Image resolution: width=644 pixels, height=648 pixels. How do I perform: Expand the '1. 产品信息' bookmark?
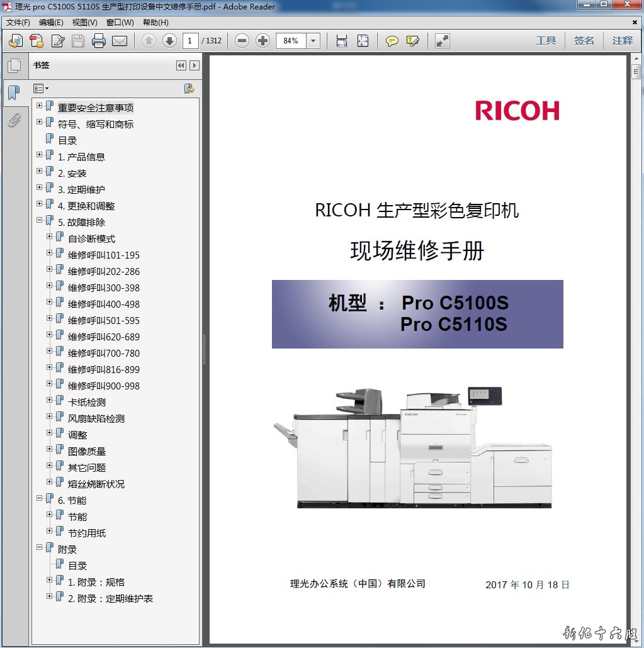coord(40,155)
